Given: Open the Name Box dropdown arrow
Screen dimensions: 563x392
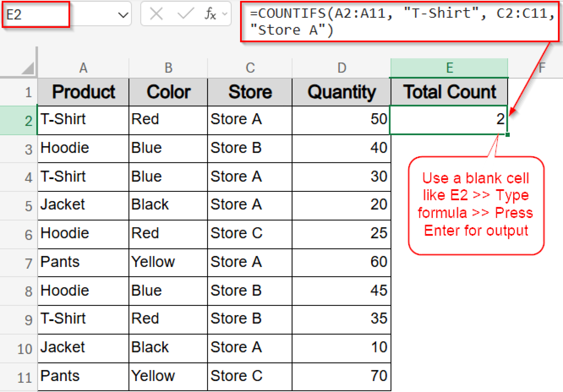Looking at the screenshot, I should pyautogui.click(x=124, y=14).
